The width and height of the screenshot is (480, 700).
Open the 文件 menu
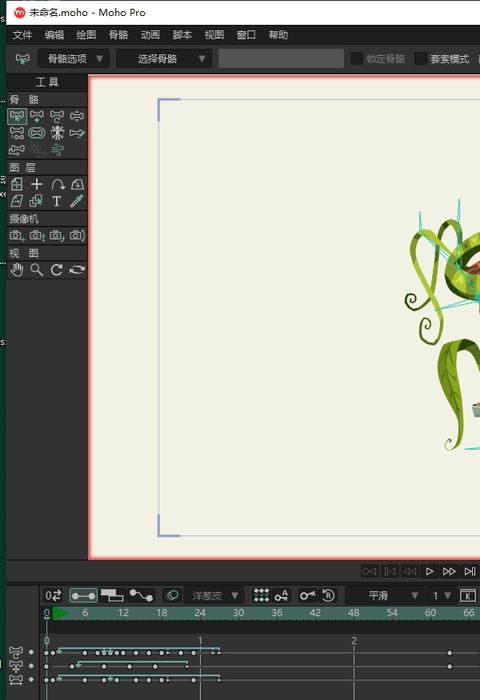tap(22, 35)
